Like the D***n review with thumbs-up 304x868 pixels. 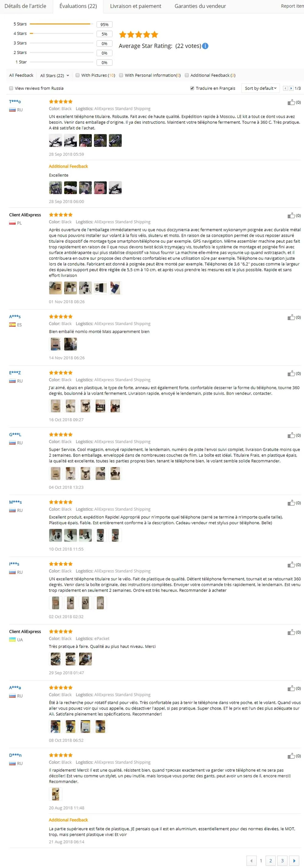point(291,756)
